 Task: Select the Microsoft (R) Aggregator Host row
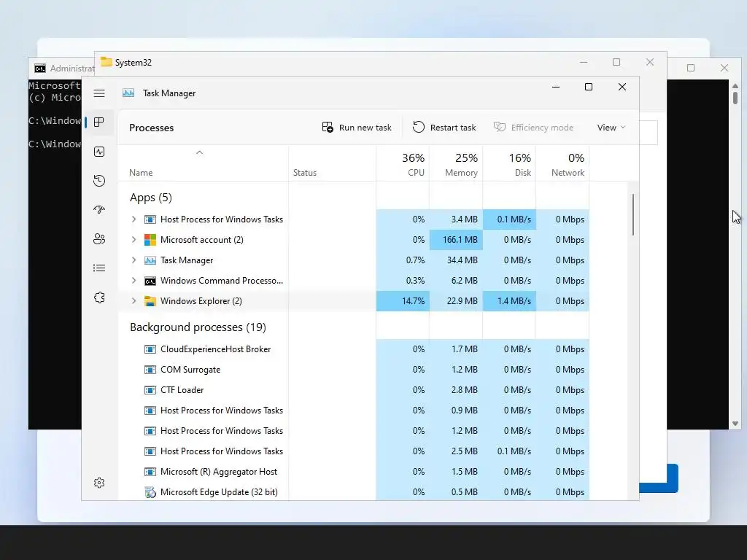pyautogui.click(x=354, y=472)
